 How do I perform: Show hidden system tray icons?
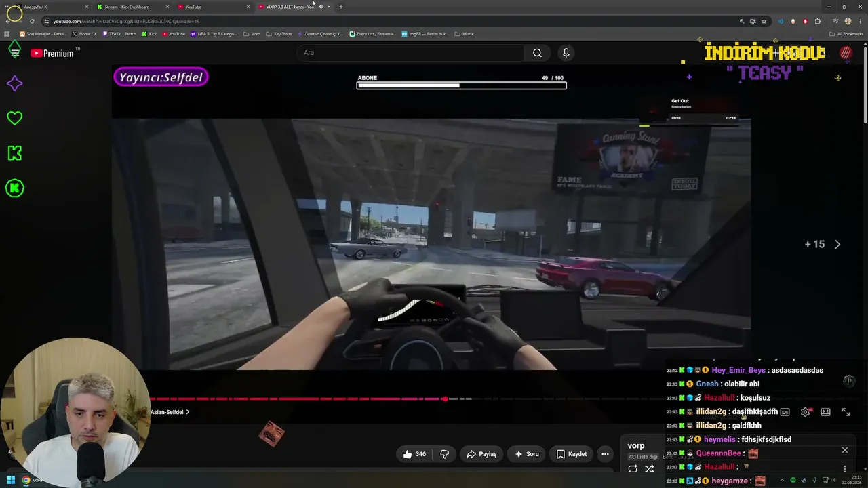(783, 481)
